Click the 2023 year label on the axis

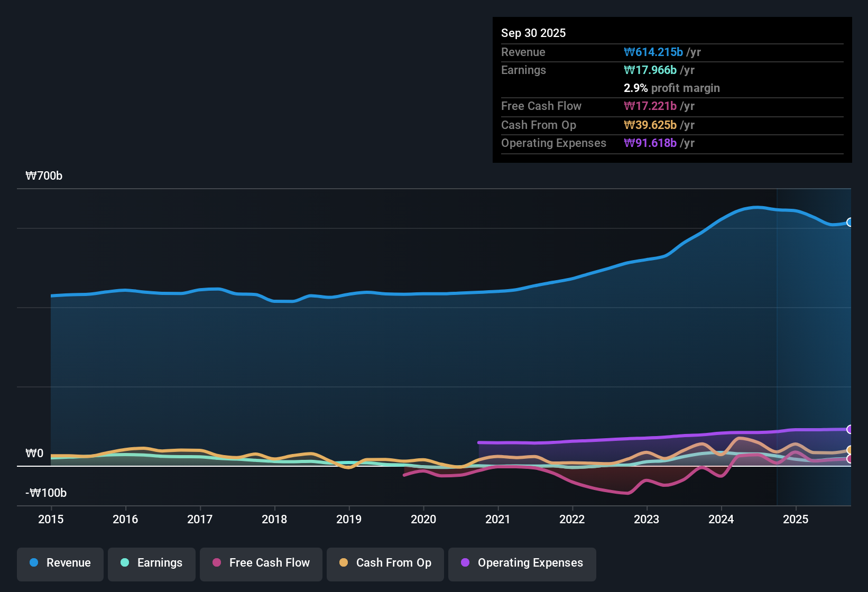[x=647, y=520]
